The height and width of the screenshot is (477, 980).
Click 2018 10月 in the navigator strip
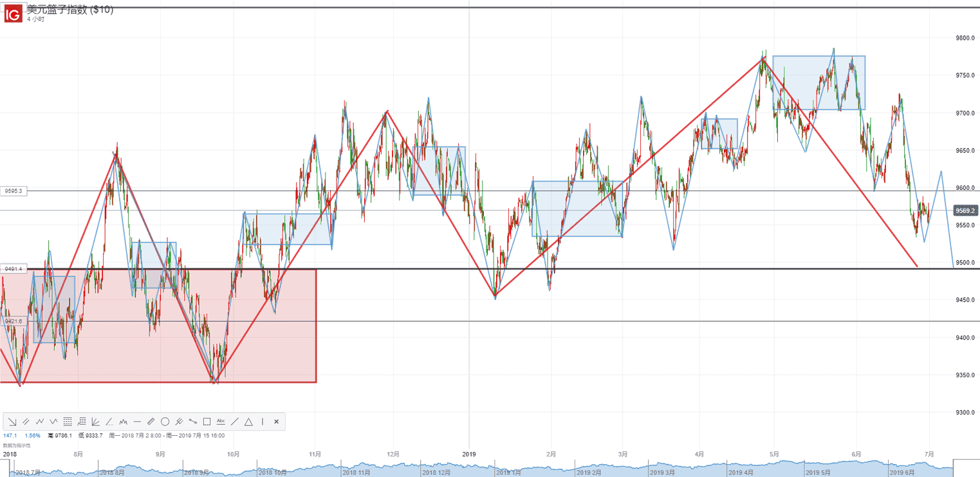(x=272, y=472)
